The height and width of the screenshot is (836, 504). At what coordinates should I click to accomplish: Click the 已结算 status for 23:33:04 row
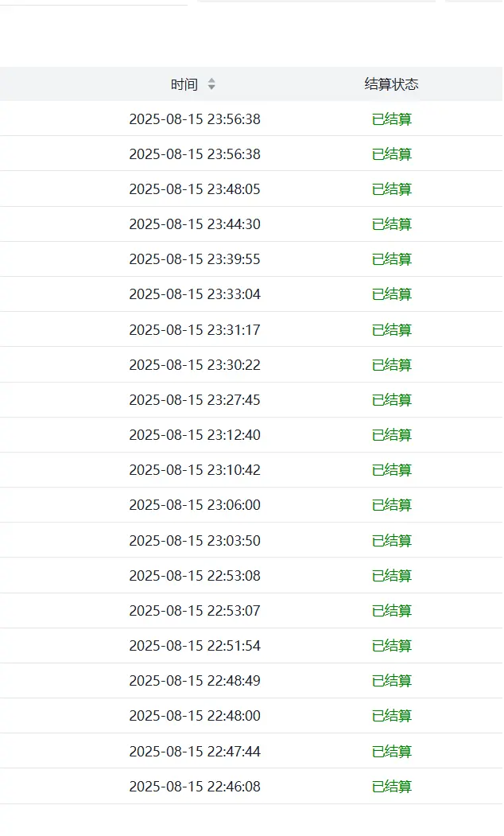(x=392, y=295)
